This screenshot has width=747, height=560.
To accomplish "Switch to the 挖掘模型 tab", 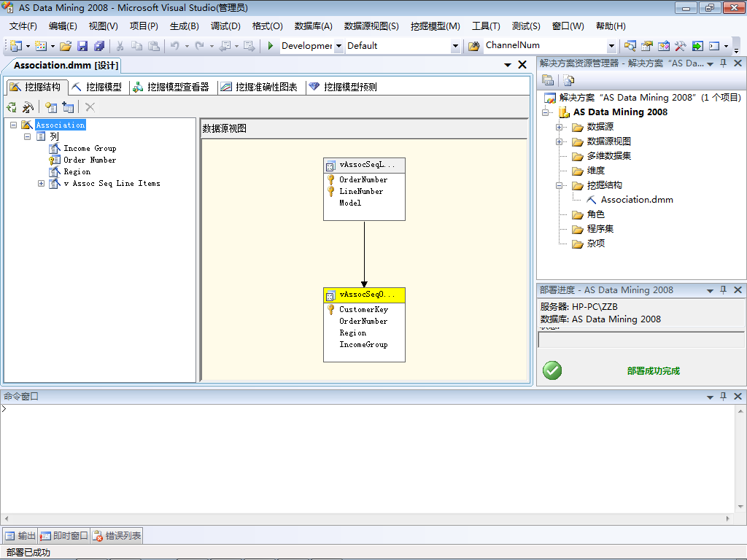I will pyautogui.click(x=98, y=87).
